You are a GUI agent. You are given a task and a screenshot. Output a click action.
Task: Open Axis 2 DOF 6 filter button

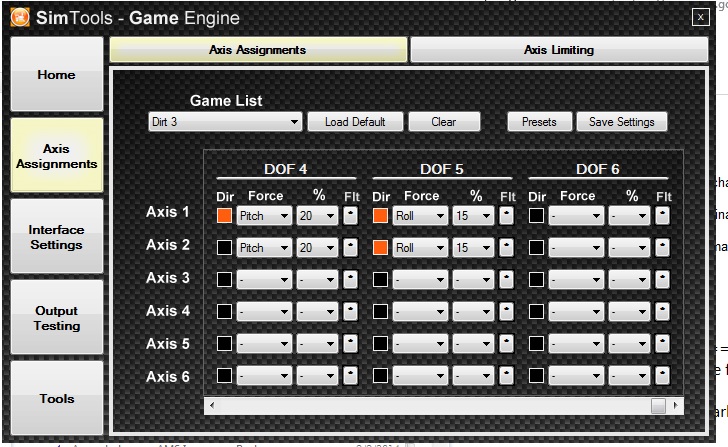(663, 248)
